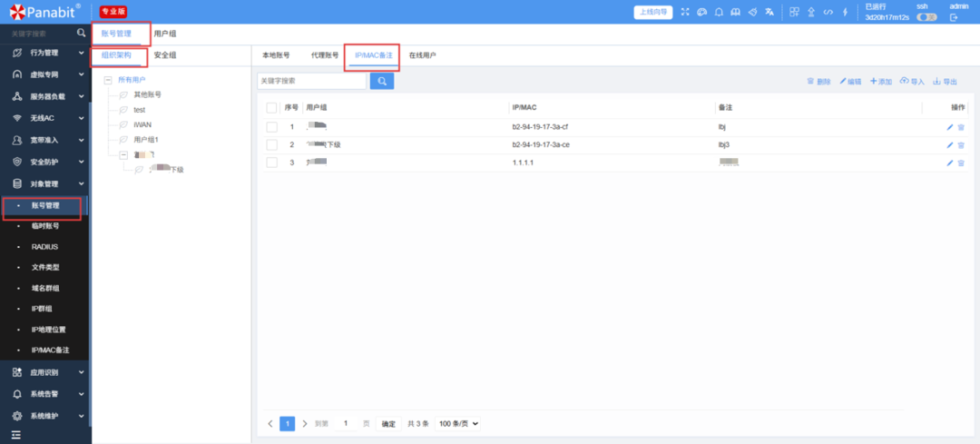Click the broom cleanup icon
Viewport: 980px width, 444px height.
click(x=753, y=12)
